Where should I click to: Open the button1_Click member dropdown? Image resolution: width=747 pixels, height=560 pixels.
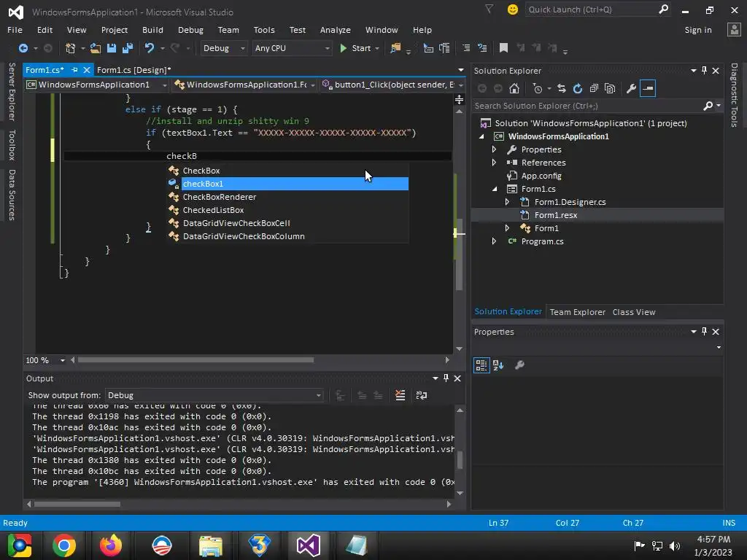coord(461,85)
